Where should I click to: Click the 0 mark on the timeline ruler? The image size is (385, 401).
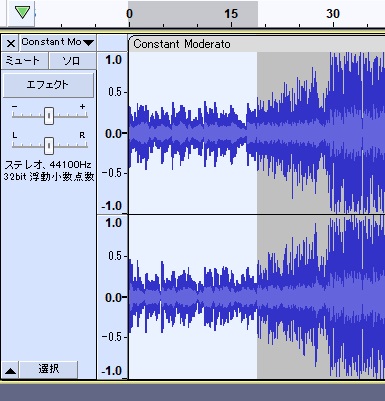(x=129, y=14)
